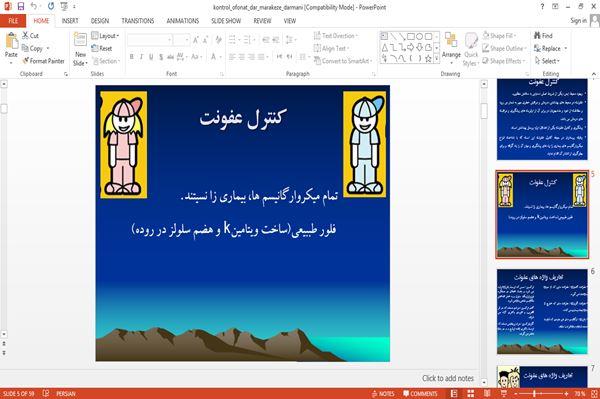Click the Undo arrow icon
This screenshot has width=600, height=399.
pos(34,7)
